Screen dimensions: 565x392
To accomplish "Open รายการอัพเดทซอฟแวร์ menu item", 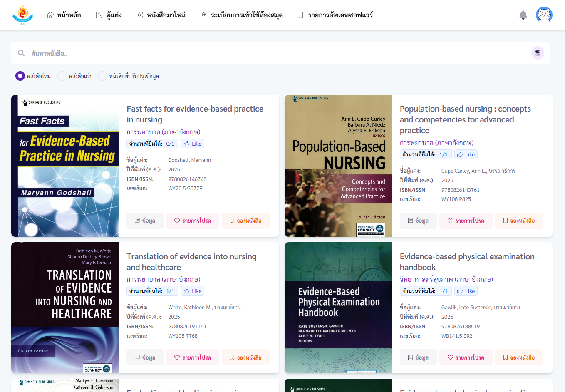I will coord(335,15).
